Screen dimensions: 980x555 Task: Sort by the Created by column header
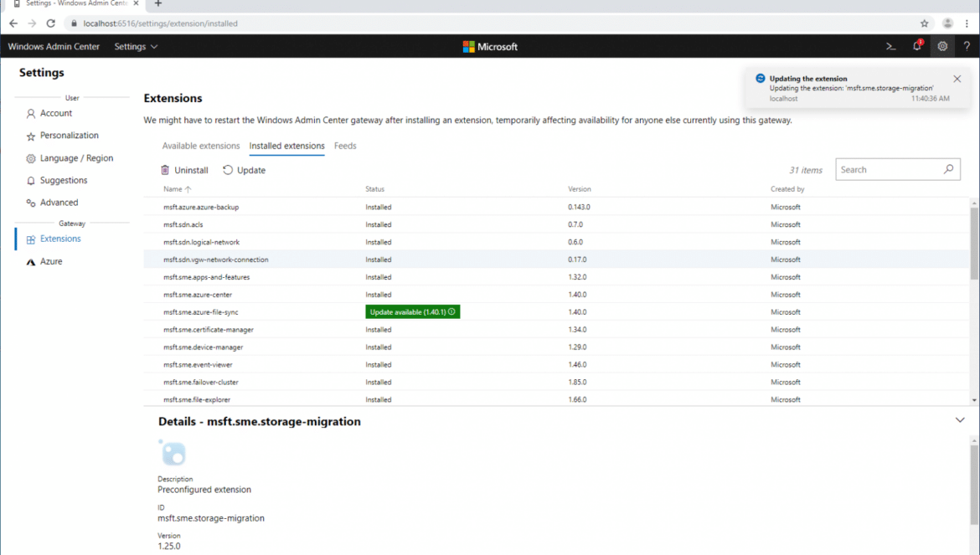[787, 189]
